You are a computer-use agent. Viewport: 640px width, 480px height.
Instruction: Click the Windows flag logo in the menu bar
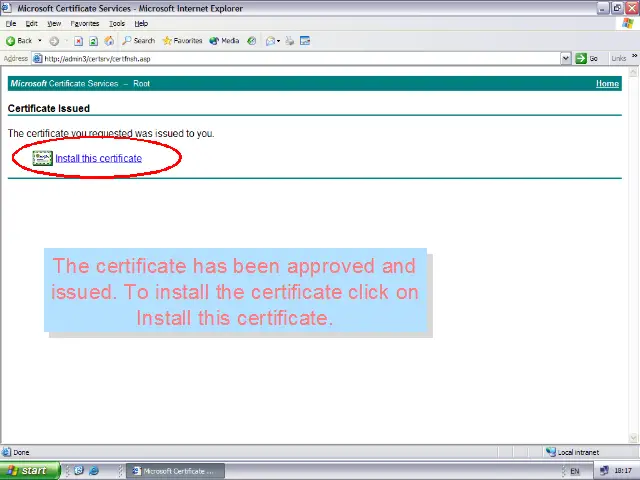[628, 23]
